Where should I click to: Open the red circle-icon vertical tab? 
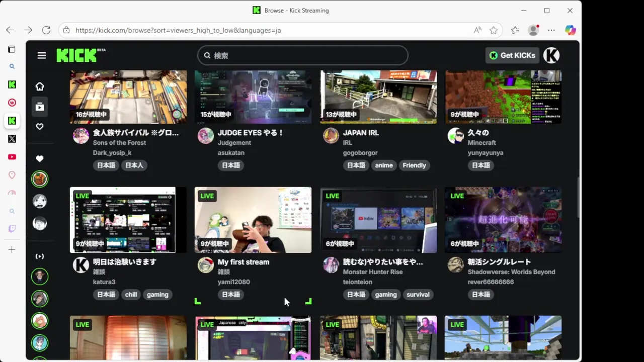[12, 103]
